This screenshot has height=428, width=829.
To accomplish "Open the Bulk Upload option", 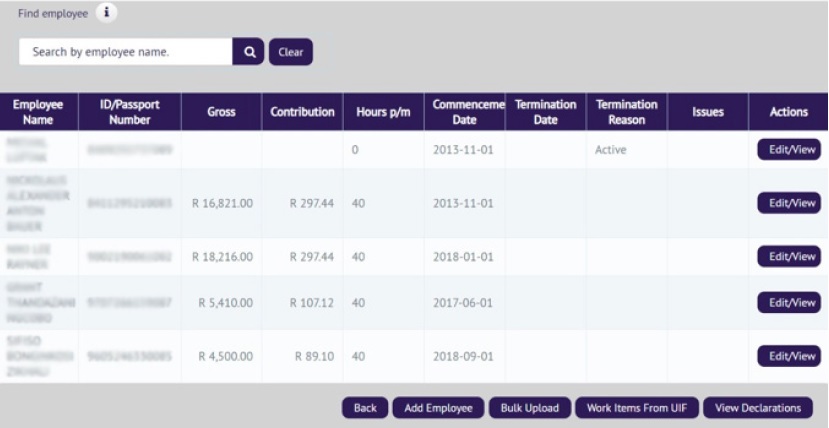I will [530, 408].
